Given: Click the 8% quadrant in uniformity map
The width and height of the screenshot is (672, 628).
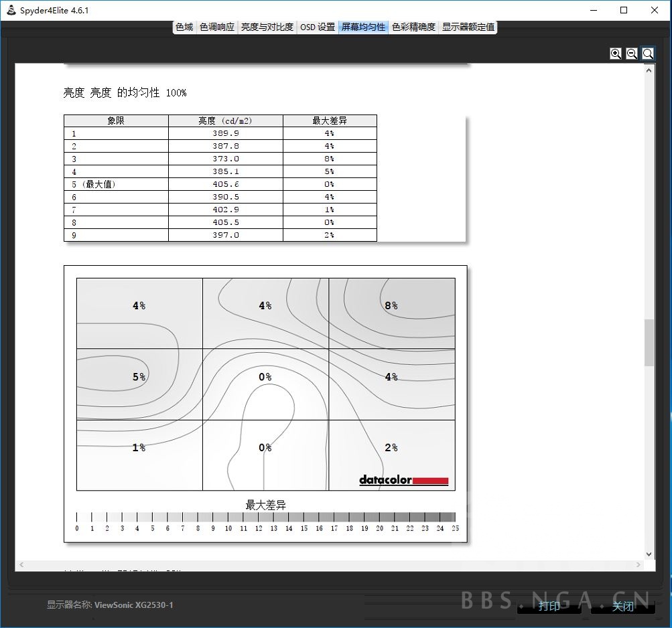Looking at the screenshot, I should pyautogui.click(x=391, y=313).
